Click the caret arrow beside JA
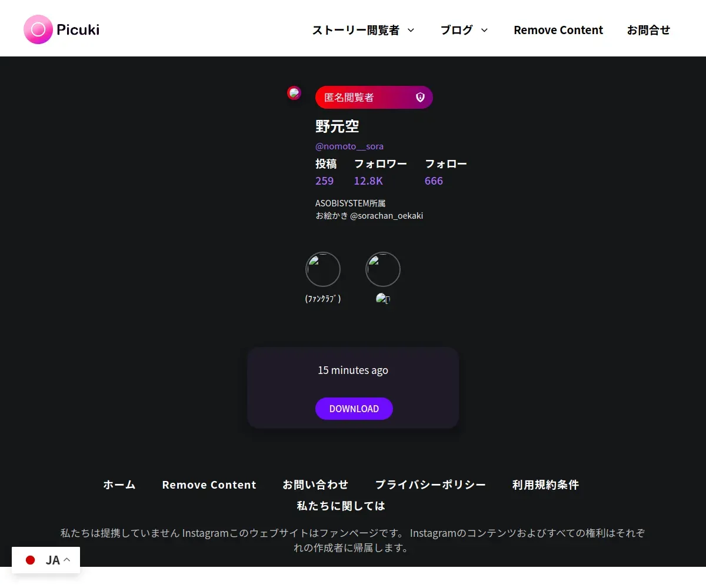 click(67, 560)
